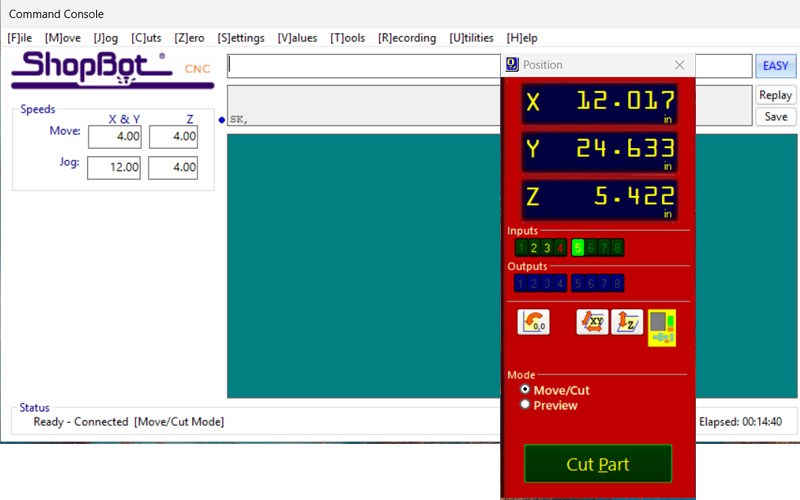
Task: Open the [S]ettings menu
Action: (240, 38)
